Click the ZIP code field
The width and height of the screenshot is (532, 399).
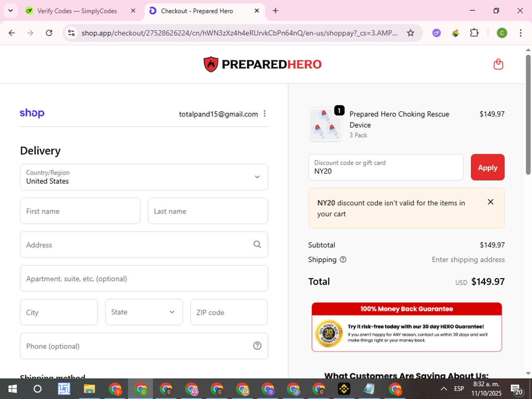tap(229, 312)
